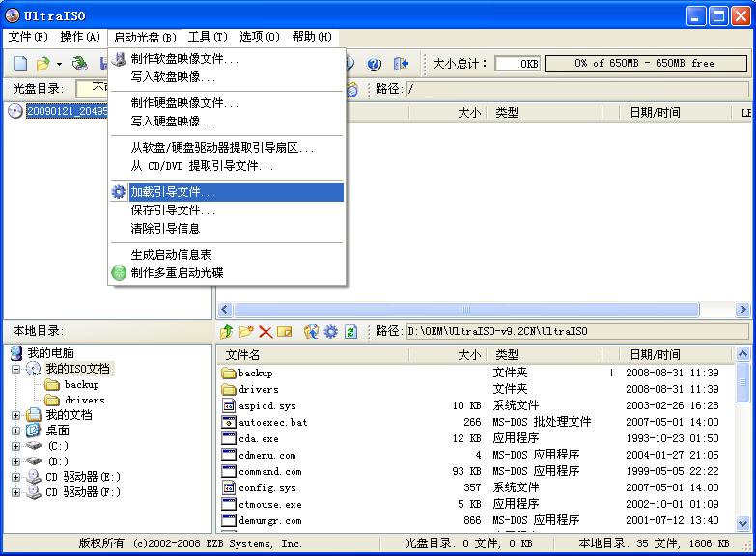This screenshot has width=756, height=556.
Task: Select the command.com file row
Action: tap(475, 472)
